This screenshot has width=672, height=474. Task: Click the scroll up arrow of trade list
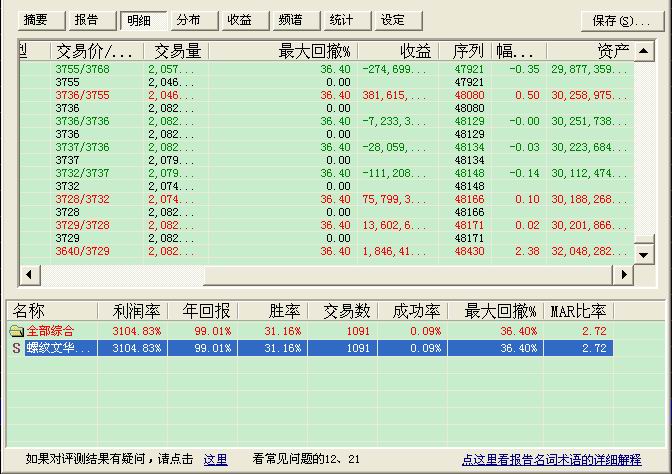pos(644,51)
